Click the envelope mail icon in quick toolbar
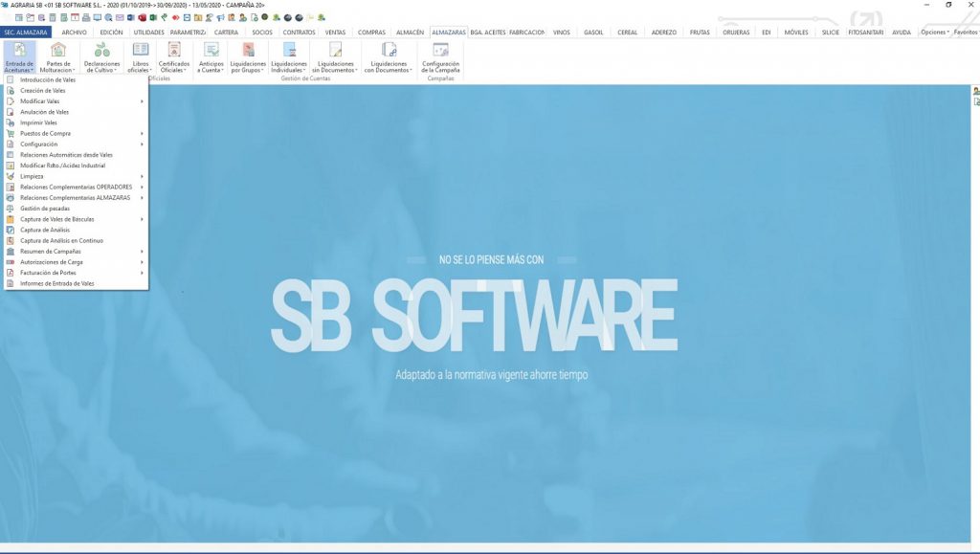The height and width of the screenshot is (554, 980). coord(120,17)
